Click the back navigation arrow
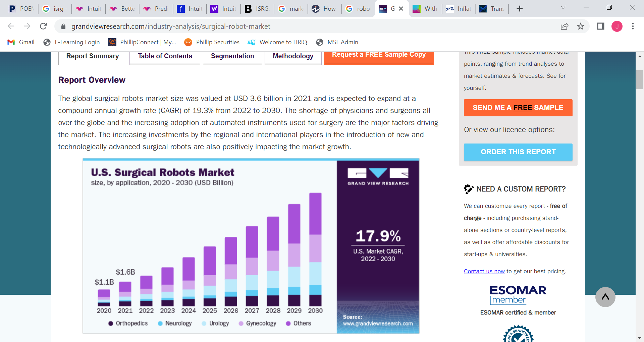 click(x=11, y=26)
